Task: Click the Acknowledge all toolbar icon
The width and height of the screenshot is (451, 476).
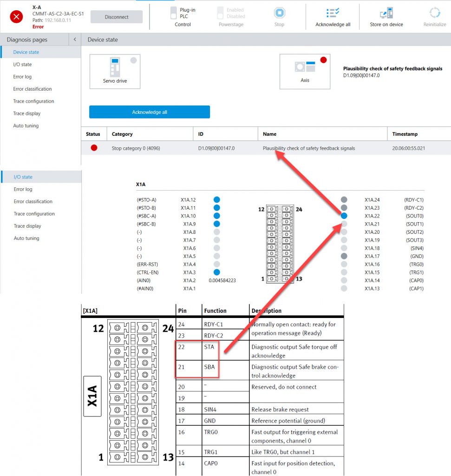Action: point(333,13)
